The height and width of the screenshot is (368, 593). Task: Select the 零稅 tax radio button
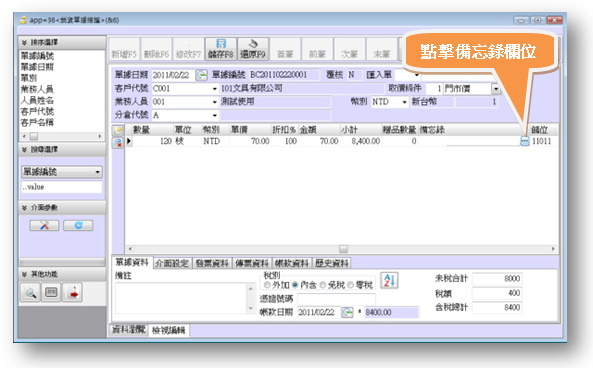point(350,285)
